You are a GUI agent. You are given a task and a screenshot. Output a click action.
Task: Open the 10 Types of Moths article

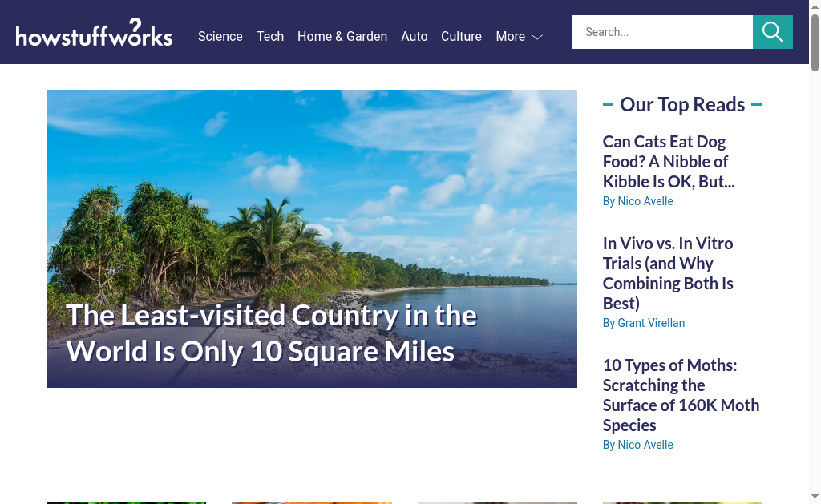coord(681,395)
